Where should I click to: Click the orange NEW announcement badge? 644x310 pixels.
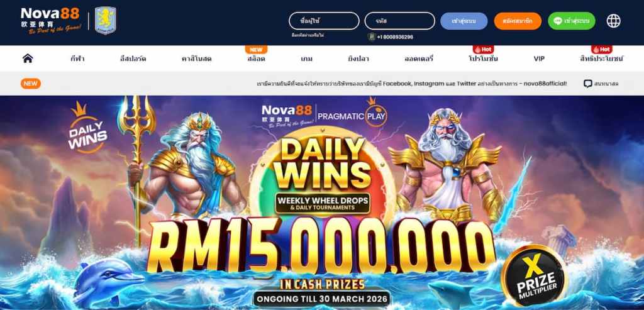click(x=30, y=84)
